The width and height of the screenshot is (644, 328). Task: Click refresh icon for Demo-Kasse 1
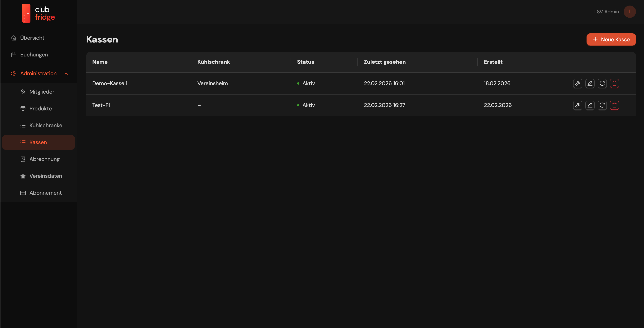coord(602,83)
